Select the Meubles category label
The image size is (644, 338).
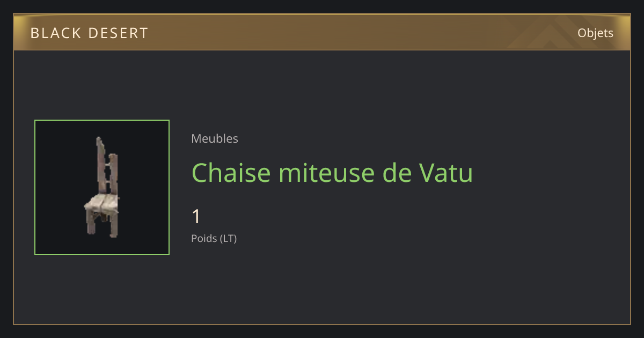click(x=215, y=138)
